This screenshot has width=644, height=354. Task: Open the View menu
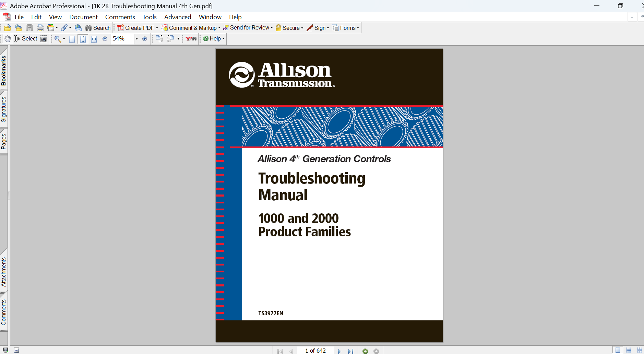pos(55,17)
